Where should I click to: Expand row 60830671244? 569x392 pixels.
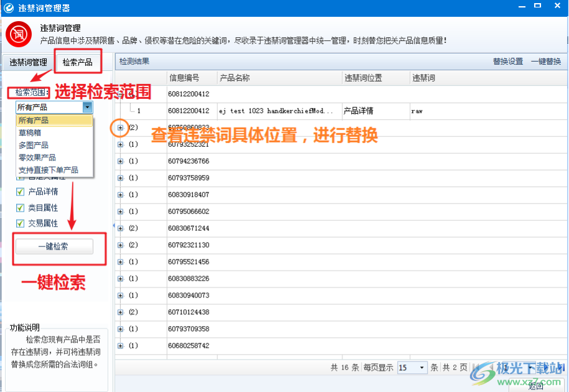121,228
